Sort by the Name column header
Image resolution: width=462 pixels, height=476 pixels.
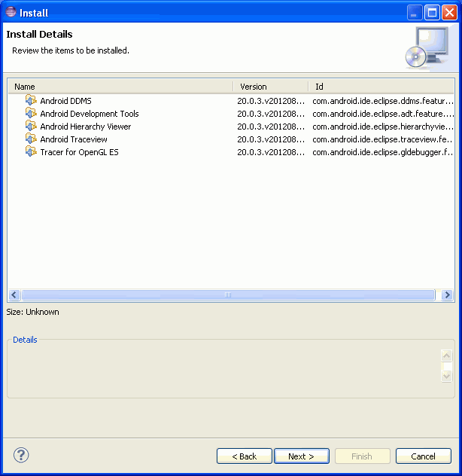[120, 87]
